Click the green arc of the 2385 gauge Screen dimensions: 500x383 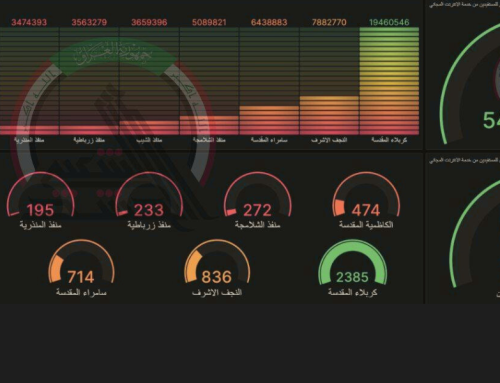click(x=352, y=246)
